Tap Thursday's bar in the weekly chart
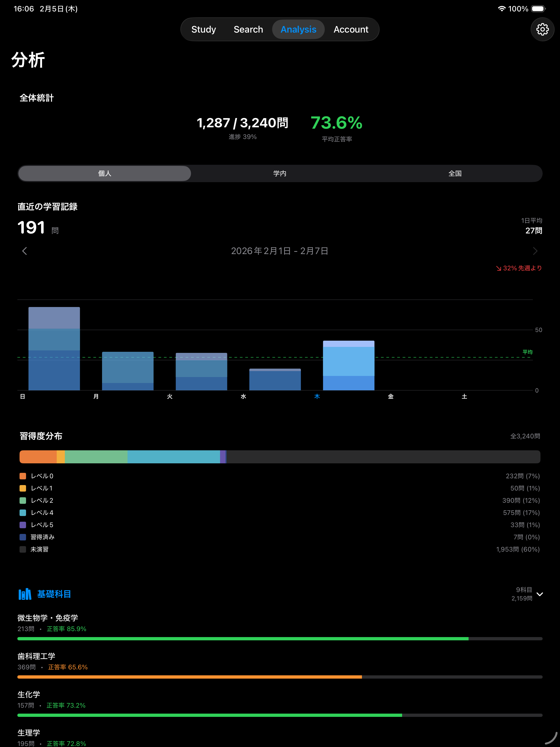 348,365
